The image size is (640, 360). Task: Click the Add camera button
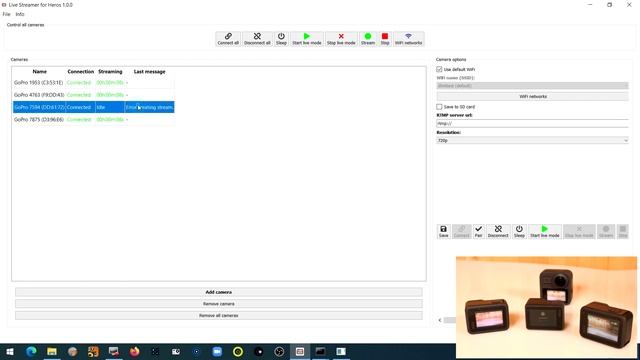[x=219, y=292]
